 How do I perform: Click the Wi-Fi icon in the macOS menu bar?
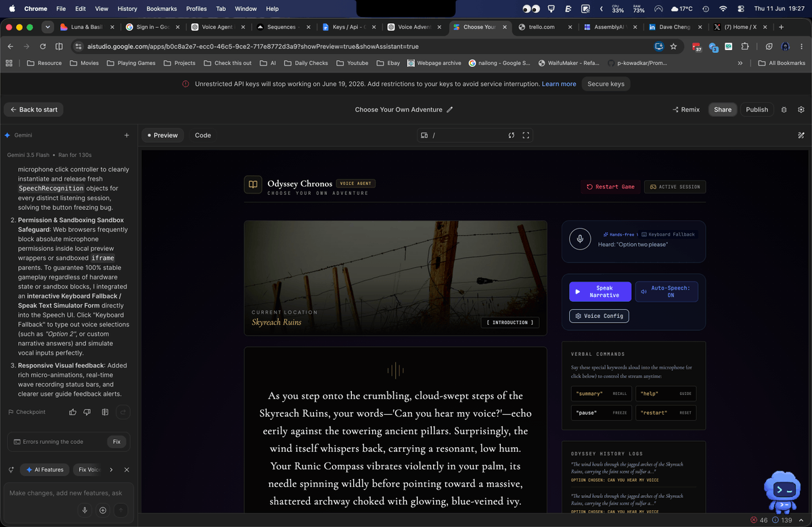[x=723, y=9]
